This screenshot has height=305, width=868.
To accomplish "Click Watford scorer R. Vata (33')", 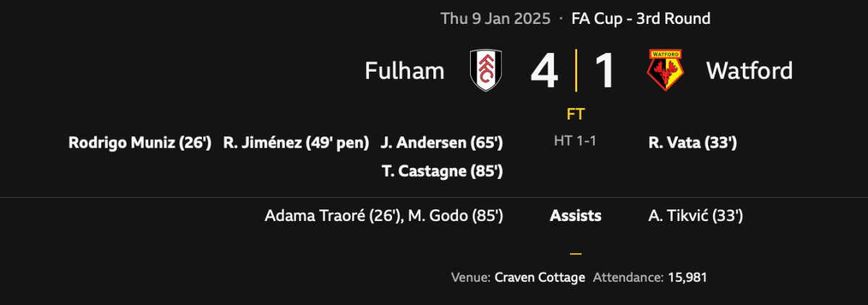I will click(693, 143).
